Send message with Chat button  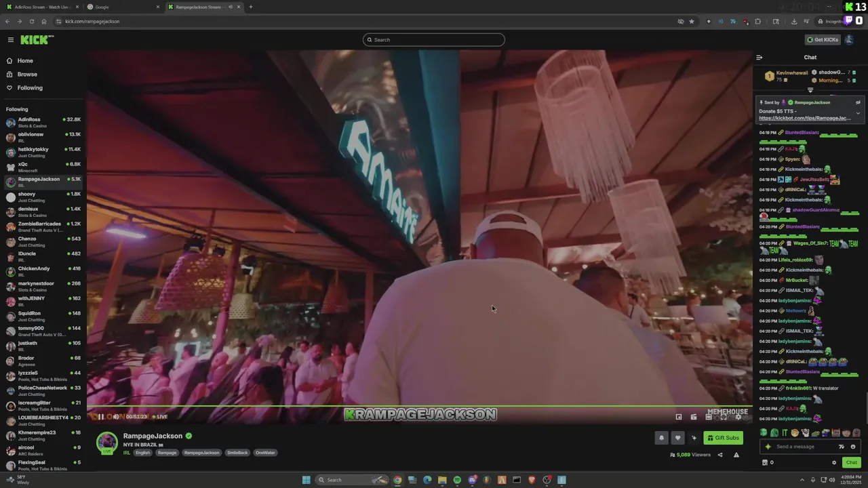tap(852, 462)
